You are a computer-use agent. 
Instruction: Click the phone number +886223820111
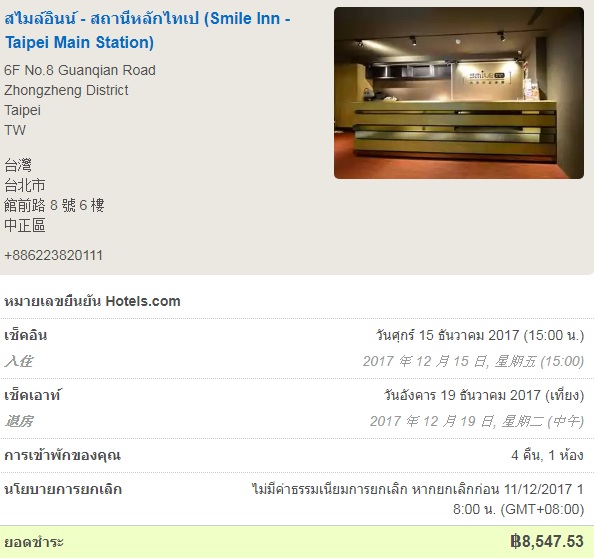point(53,255)
